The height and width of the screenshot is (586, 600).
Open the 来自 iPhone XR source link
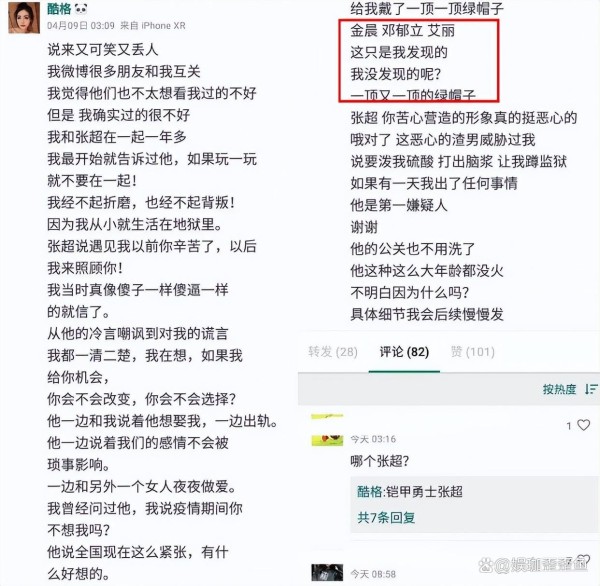click(153, 26)
